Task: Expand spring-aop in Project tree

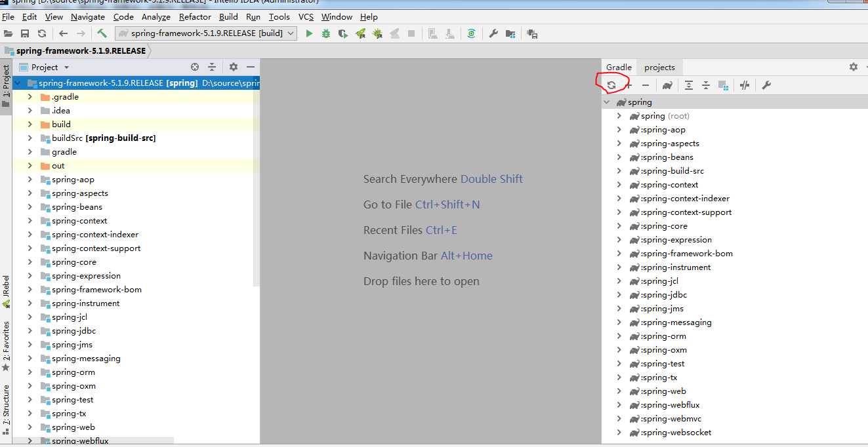Action: point(30,179)
